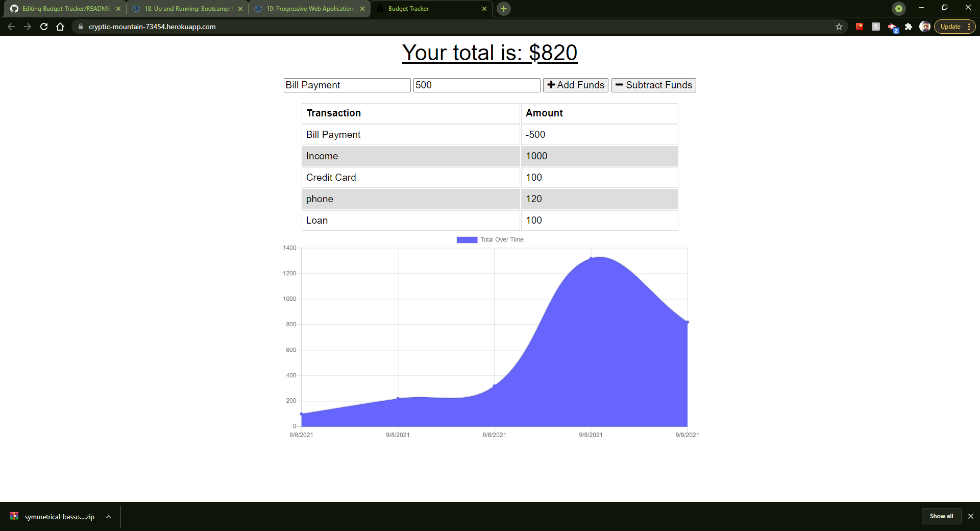This screenshot has width=980, height=531.
Task: Open the pink extension with badge 2
Action: [892, 27]
